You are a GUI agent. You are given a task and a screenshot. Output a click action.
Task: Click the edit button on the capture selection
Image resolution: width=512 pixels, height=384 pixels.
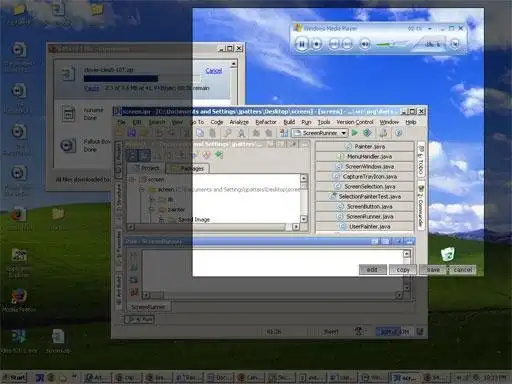point(373,269)
